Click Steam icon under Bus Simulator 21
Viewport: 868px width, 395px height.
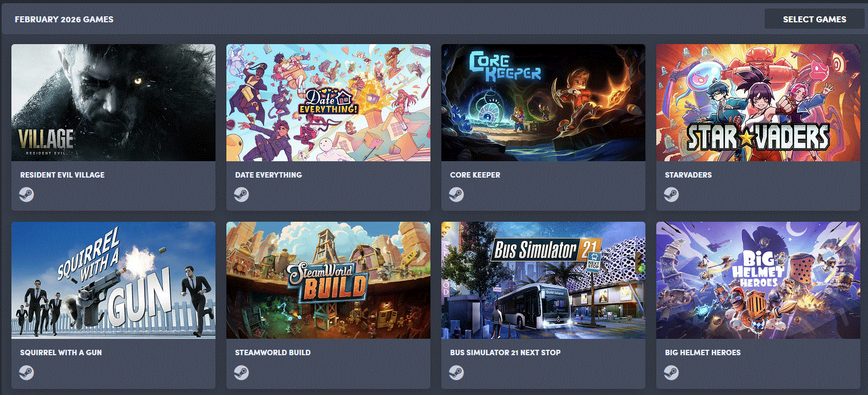457,372
